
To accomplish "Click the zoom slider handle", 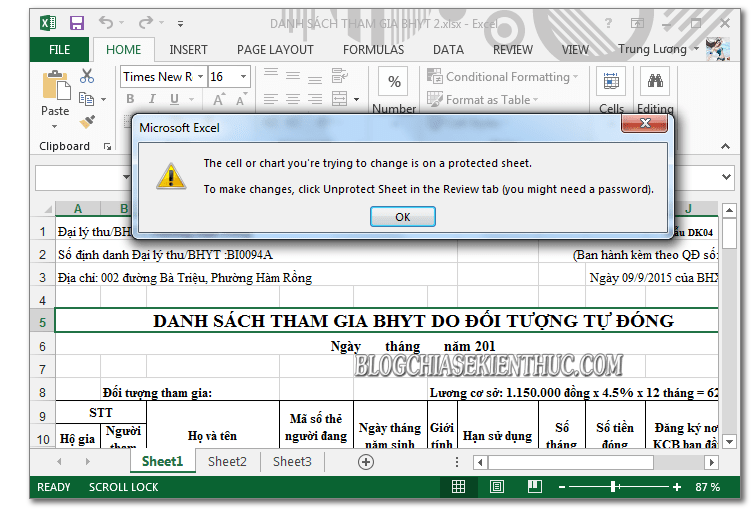I will pyautogui.click(x=613, y=487).
